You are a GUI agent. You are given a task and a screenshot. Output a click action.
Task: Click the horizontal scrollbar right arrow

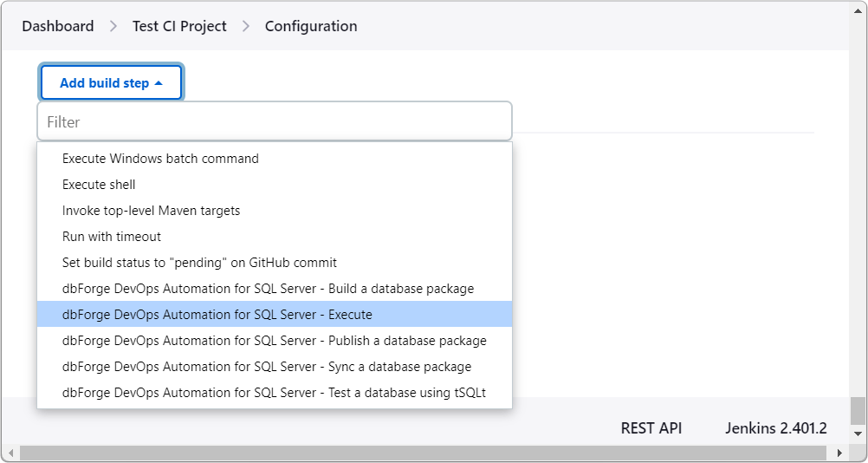[839, 453]
